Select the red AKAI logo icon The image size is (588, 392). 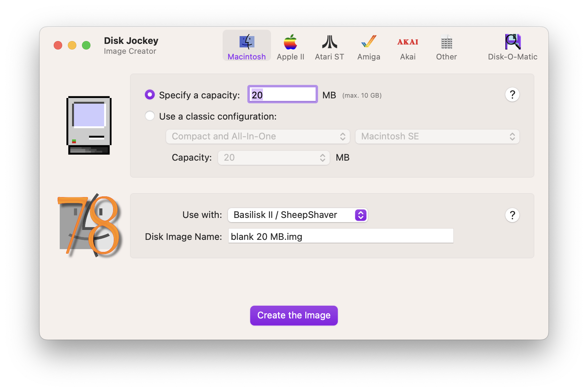[407, 42]
